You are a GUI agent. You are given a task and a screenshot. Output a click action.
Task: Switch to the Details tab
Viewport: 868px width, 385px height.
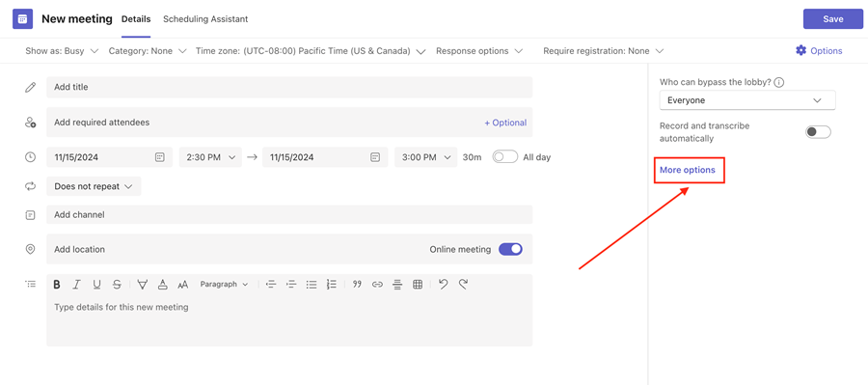(136, 19)
